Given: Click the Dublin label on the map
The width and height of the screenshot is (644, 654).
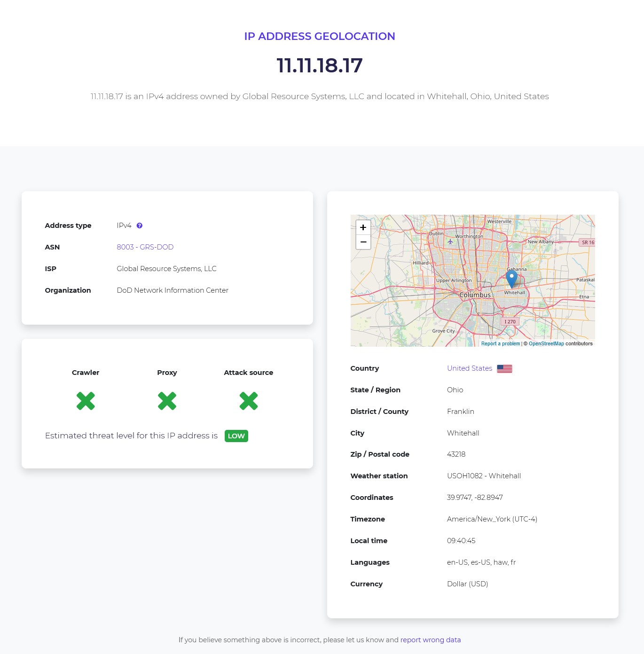Looking at the screenshot, I should coord(436,233).
